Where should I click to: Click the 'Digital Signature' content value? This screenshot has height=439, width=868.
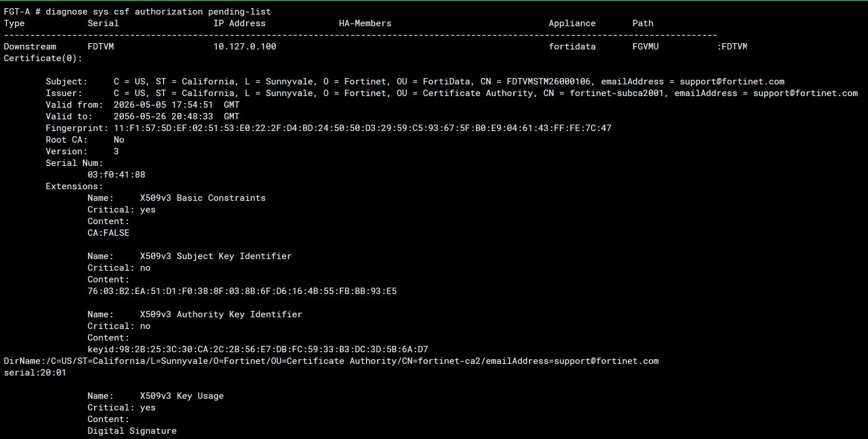click(x=132, y=431)
